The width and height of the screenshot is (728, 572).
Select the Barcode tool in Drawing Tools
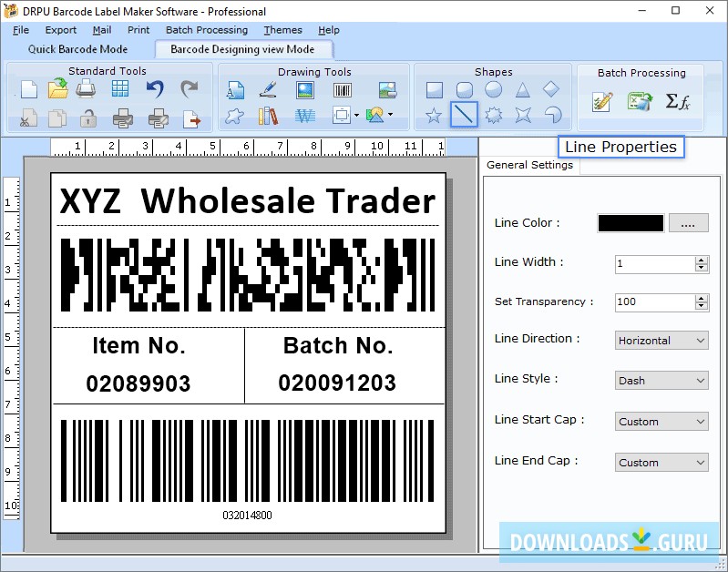pos(343,89)
